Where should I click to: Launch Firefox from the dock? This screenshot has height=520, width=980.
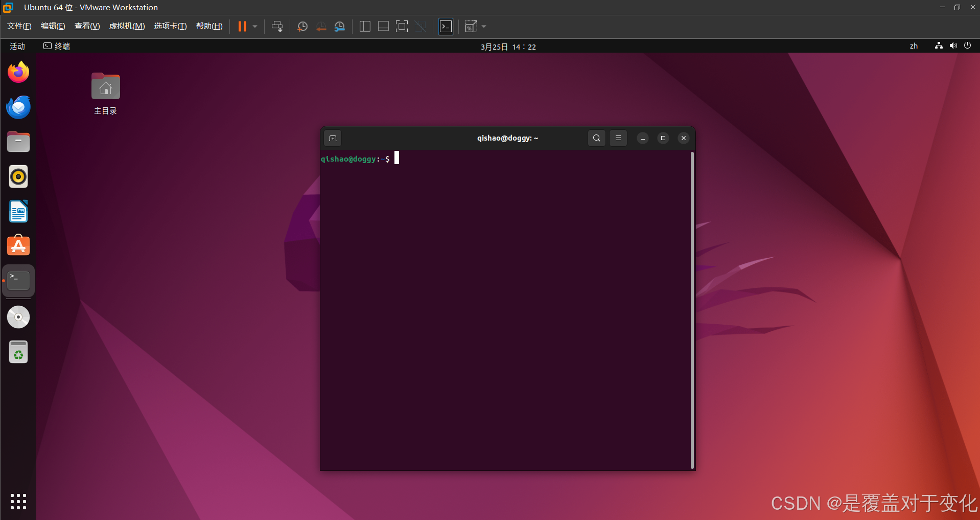coord(18,72)
